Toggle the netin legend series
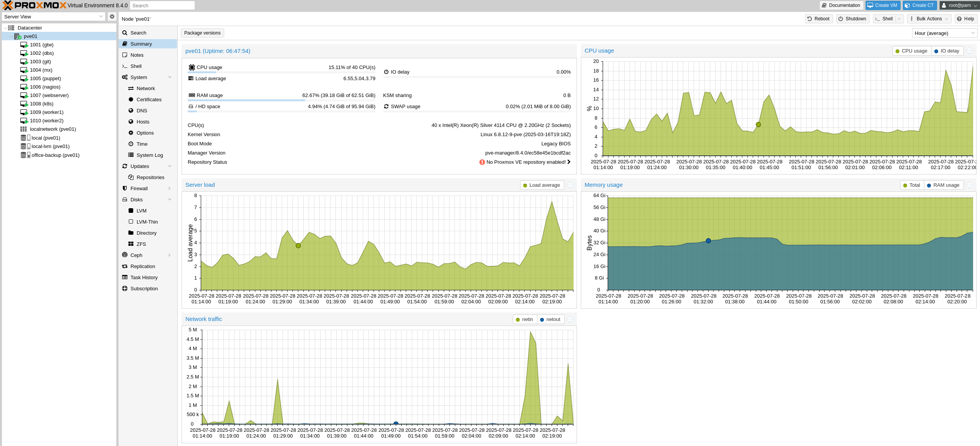Image resolution: width=980 pixels, height=446 pixels. pyautogui.click(x=524, y=319)
